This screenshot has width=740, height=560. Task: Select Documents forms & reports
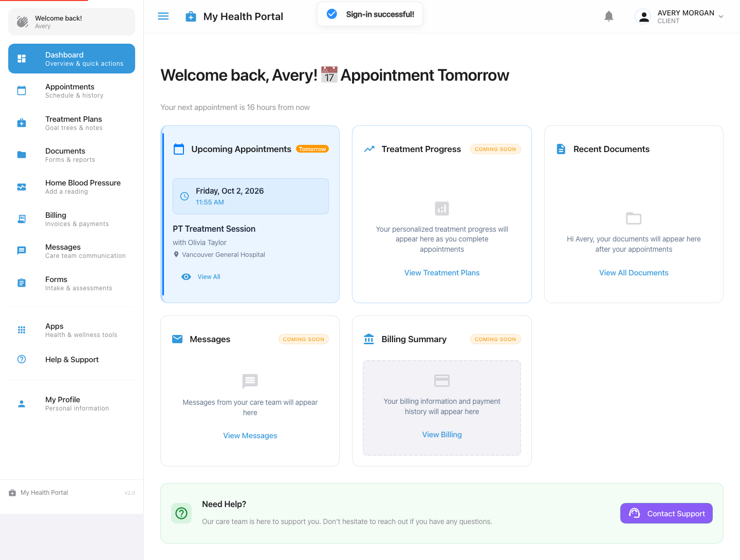tap(72, 155)
